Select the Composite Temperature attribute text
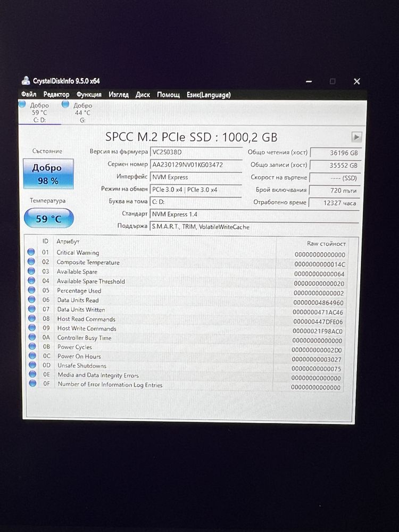Screen dimensions: 399x532 pyautogui.click(x=88, y=262)
